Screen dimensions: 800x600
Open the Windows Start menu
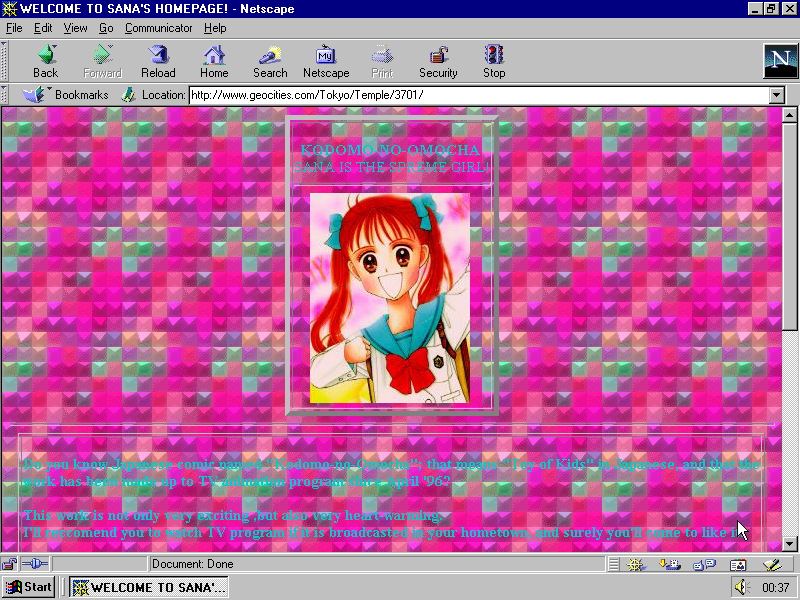29,587
